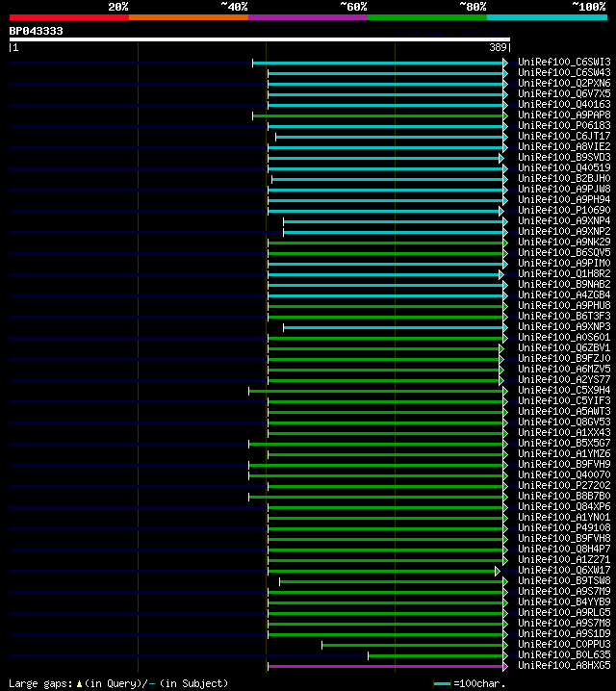Select the UniRef100_Q1H8R2 entry
The image size is (616, 691).
click(564, 273)
